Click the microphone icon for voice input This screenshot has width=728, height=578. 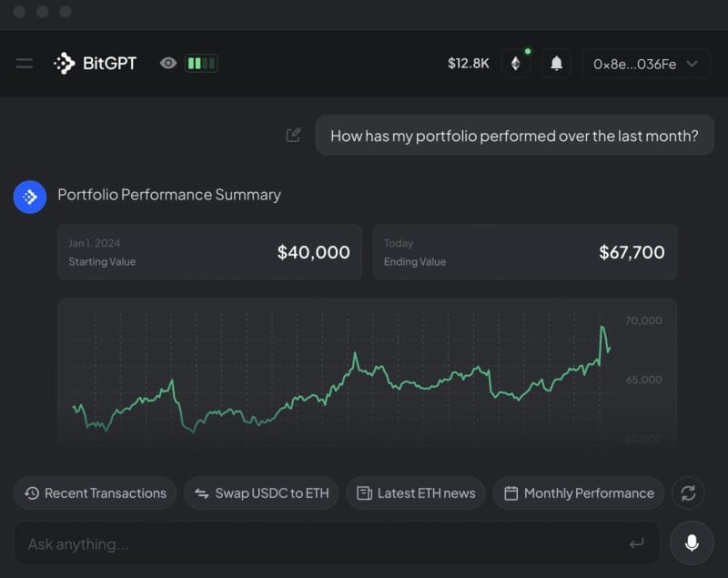click(691, 543)
